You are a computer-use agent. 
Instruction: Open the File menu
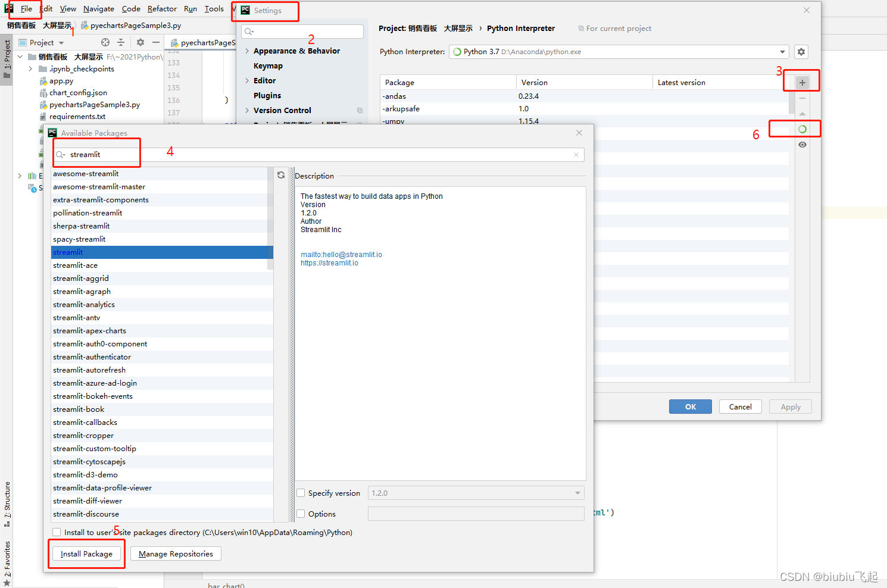click(26, 9)
